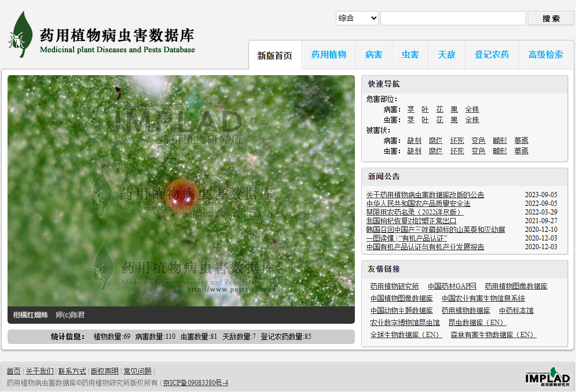Open the 我国枸杞恢复对欧盟正常出口 news link
576x392 pixels.
411,221
